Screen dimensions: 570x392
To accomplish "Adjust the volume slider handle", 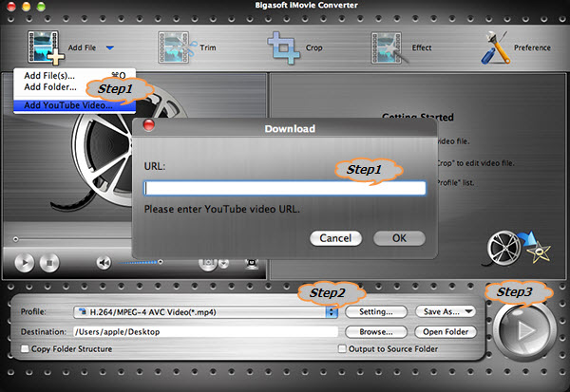I will coord(160,262).
